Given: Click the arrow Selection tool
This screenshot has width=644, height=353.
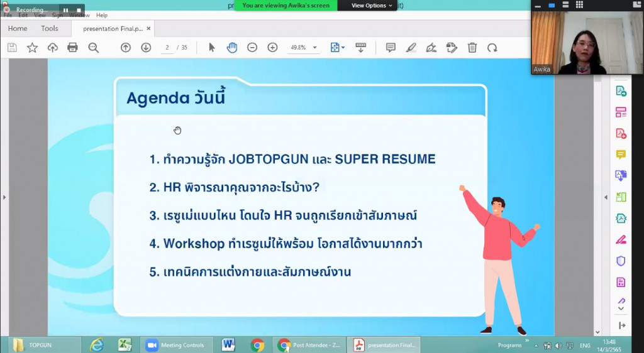Looking at the screenshot, I should click(x=212, y=48).
